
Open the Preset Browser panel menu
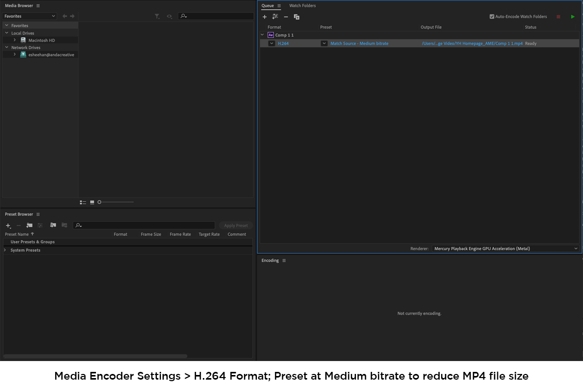[x=38, y=215]
